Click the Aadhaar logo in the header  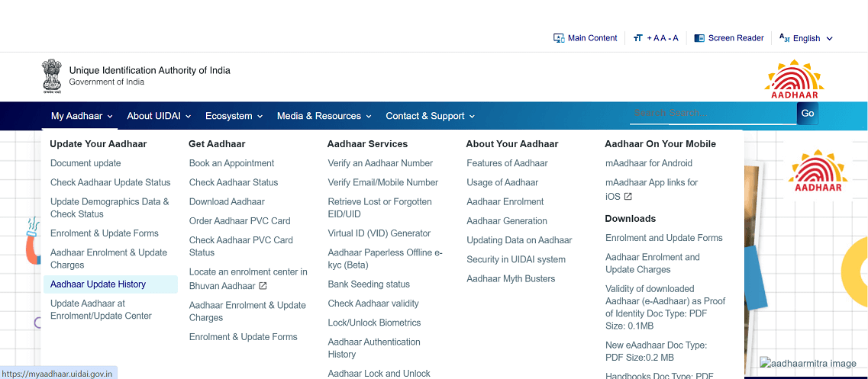click(795, 79)
